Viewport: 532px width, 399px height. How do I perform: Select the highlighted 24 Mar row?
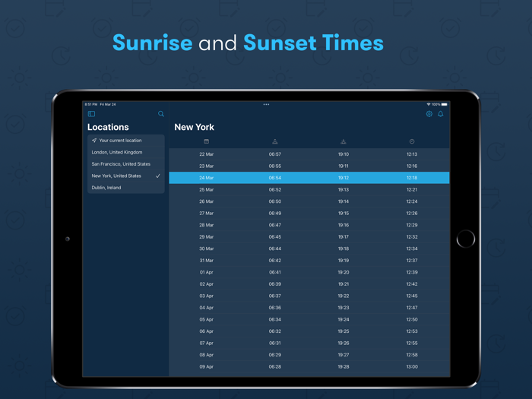(x=309, y=178)
